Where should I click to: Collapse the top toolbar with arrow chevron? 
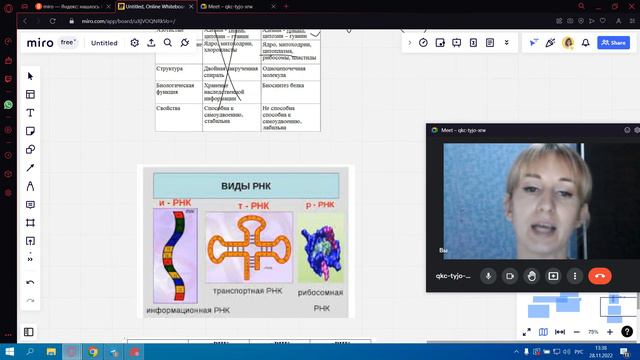click(x=410, y=43)
